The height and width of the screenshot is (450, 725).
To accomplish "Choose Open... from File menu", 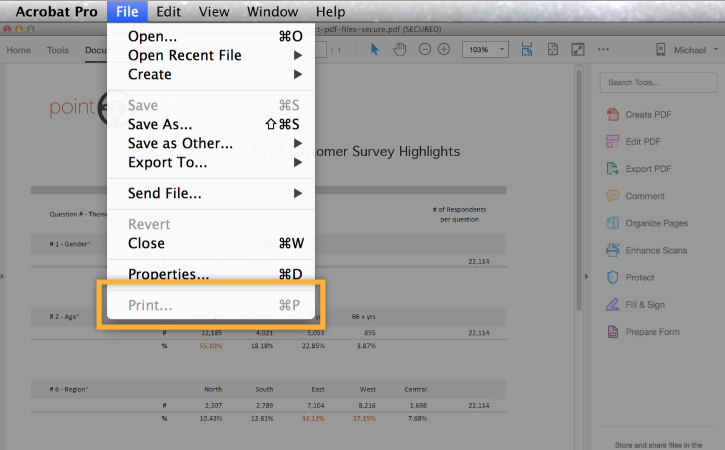I will click(211, 36).
